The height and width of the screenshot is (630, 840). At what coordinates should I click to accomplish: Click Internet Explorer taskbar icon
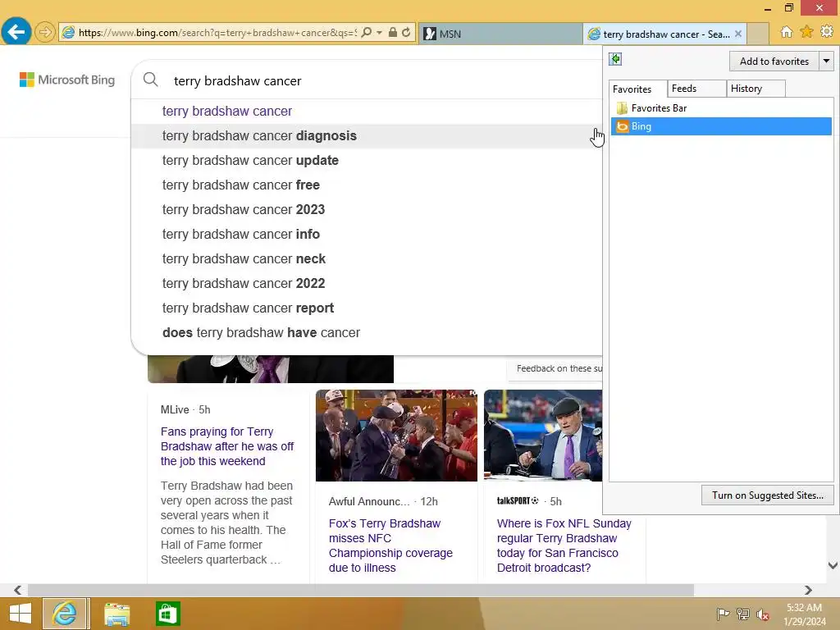(x=65, y=614)
